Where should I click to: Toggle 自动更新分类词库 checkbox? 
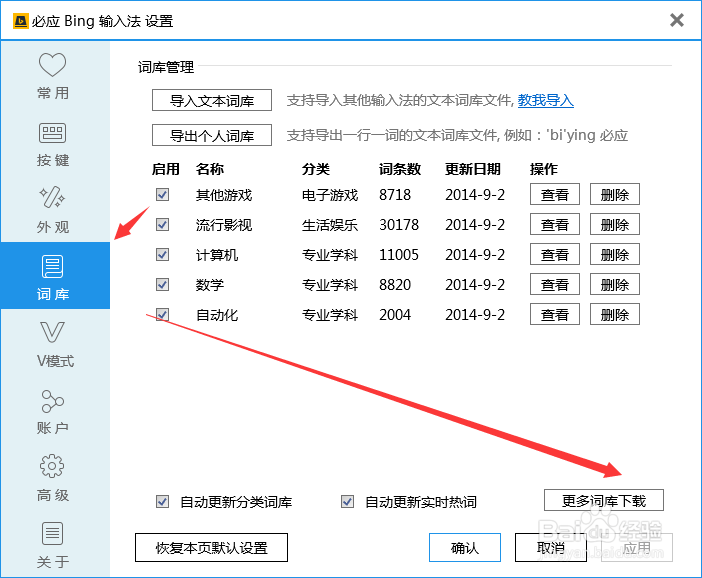[163, 501]
